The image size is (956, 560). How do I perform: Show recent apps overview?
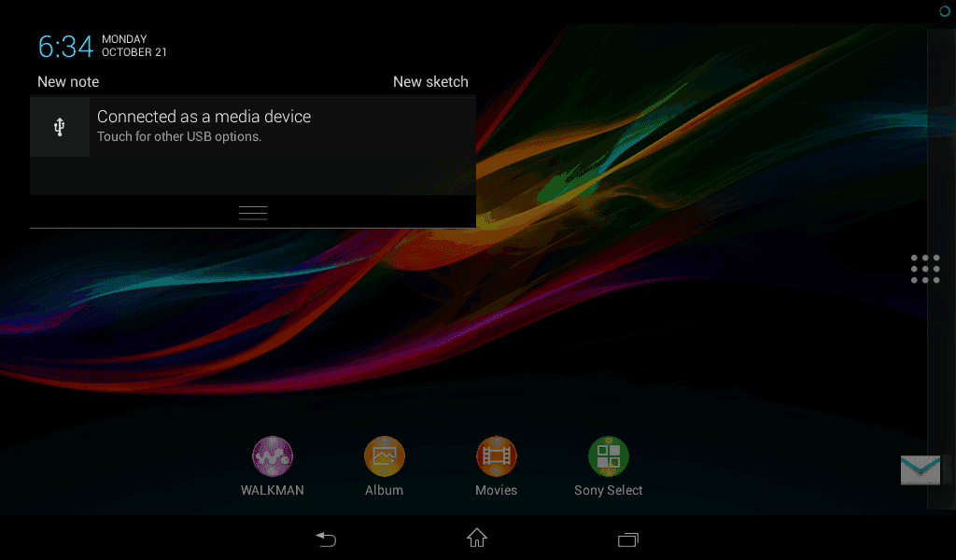[628, 539]
